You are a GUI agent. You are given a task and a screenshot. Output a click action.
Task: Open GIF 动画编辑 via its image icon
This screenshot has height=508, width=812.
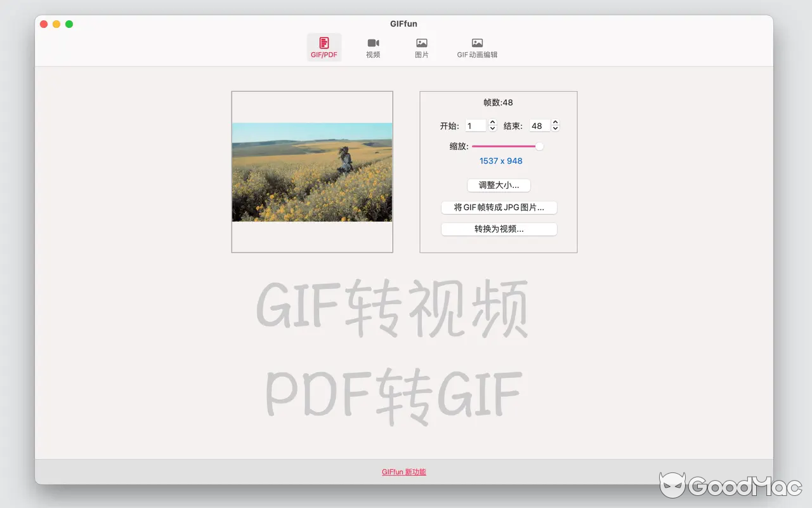coord(476,42)
